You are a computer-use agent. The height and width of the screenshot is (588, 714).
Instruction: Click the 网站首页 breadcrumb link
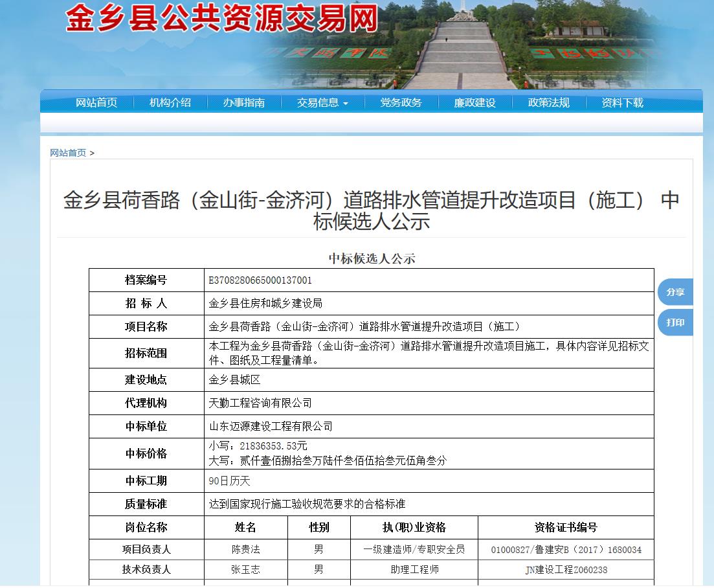(x=68, y=153)
